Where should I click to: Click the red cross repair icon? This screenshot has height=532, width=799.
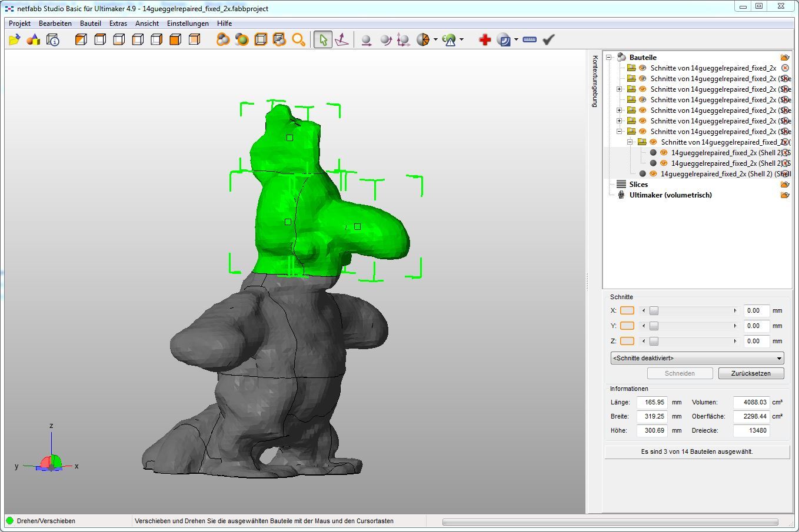coord(485,39)
